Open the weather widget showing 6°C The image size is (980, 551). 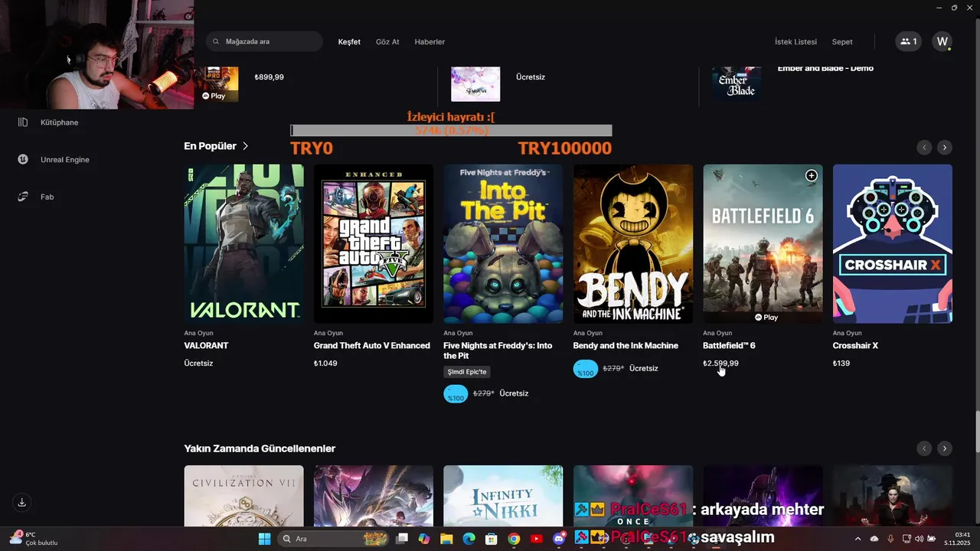click(x=34, y=539)
